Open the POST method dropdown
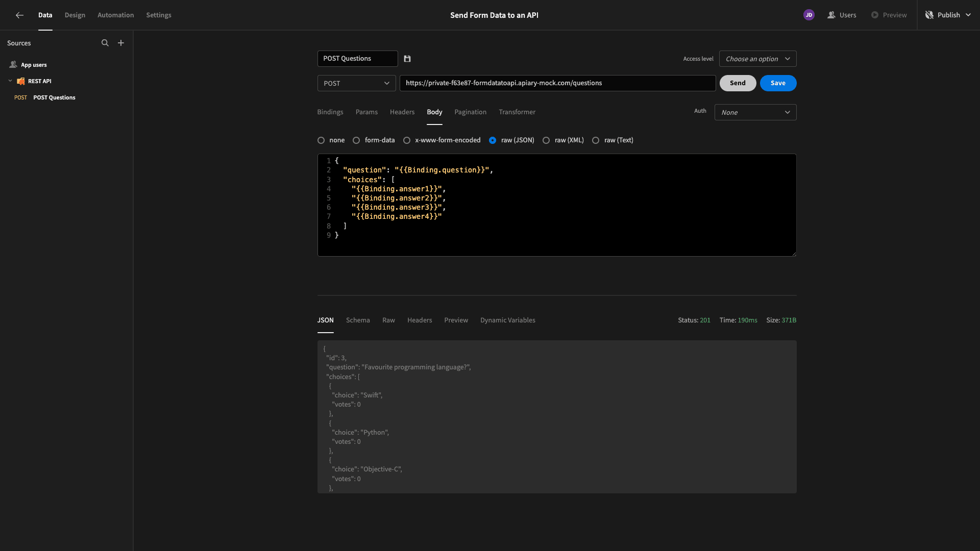980x551 pixels. point(356,83)
